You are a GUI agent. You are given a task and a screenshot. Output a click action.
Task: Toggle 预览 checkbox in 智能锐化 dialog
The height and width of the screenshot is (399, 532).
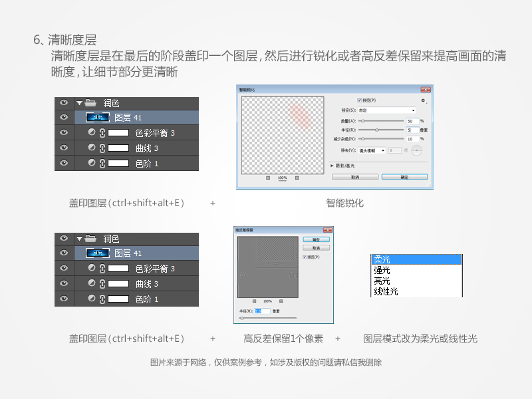click(359, 100)
